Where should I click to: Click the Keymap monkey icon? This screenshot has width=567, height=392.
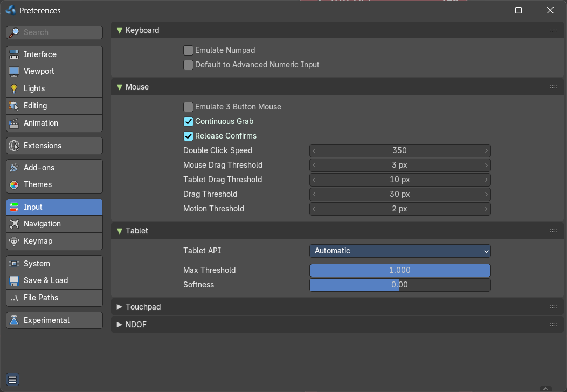click(x=14, y=241)
